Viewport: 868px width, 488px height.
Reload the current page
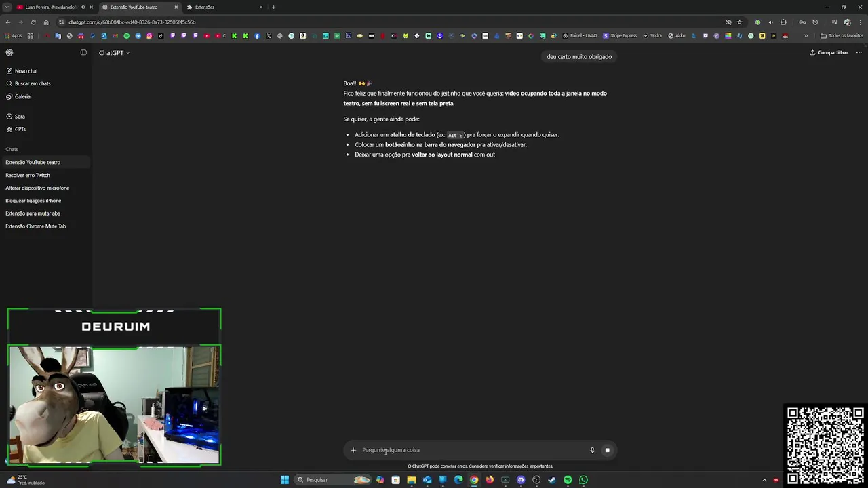[33, 22]
